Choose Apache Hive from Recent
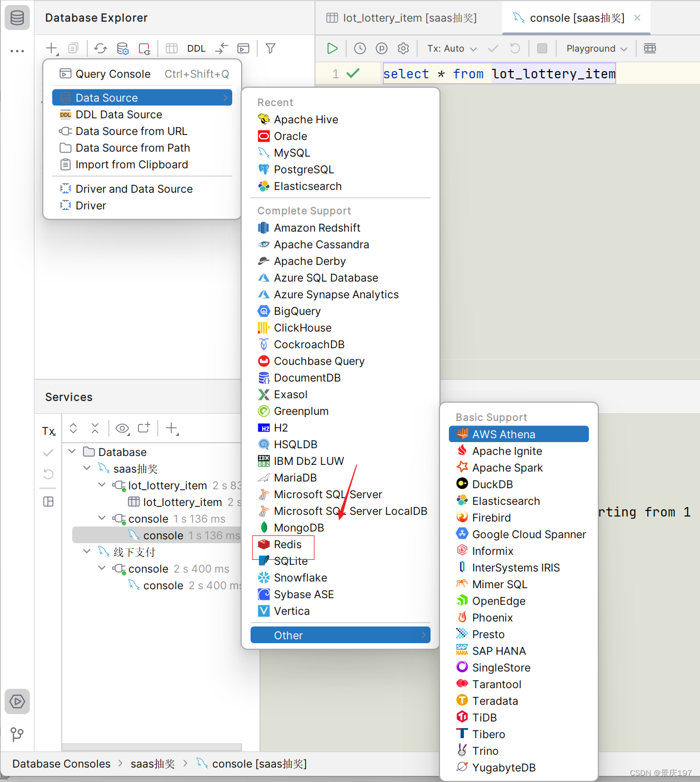700x782 pixels. click(x=341, y=119)
